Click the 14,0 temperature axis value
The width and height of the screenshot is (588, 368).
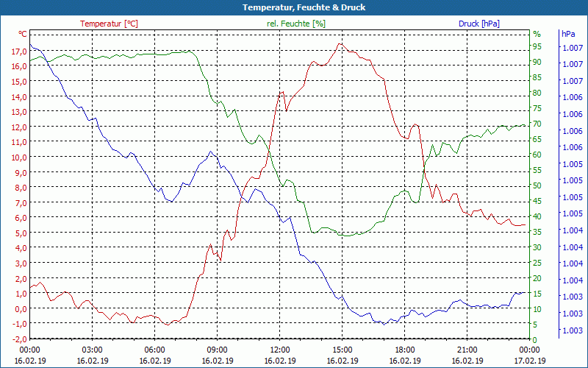point(19,97)
